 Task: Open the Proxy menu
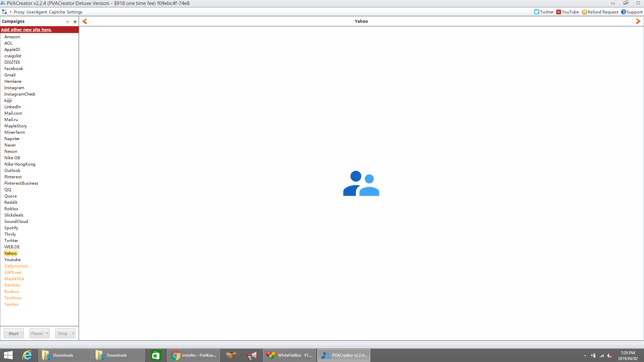point(19,12)
